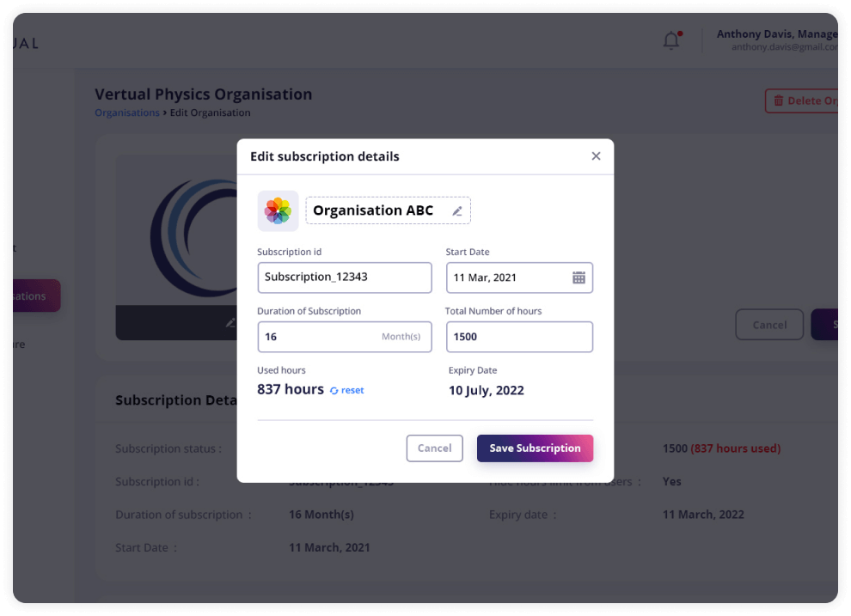Click Cancel on the background organisation page
The height and width of the screenshot is (616, 851).
[x=769, y=325]
